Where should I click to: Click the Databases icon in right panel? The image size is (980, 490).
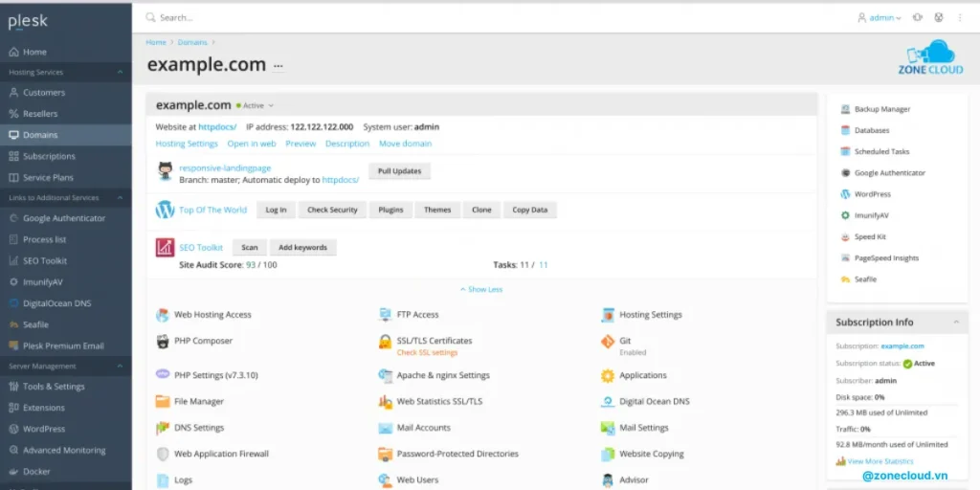[x=845, y=130]
